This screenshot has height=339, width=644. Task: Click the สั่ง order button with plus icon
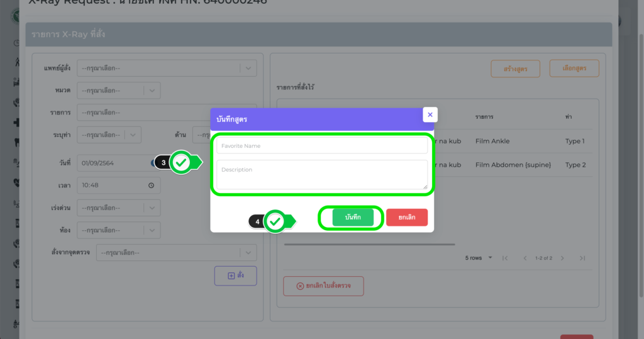click(235, 276)
